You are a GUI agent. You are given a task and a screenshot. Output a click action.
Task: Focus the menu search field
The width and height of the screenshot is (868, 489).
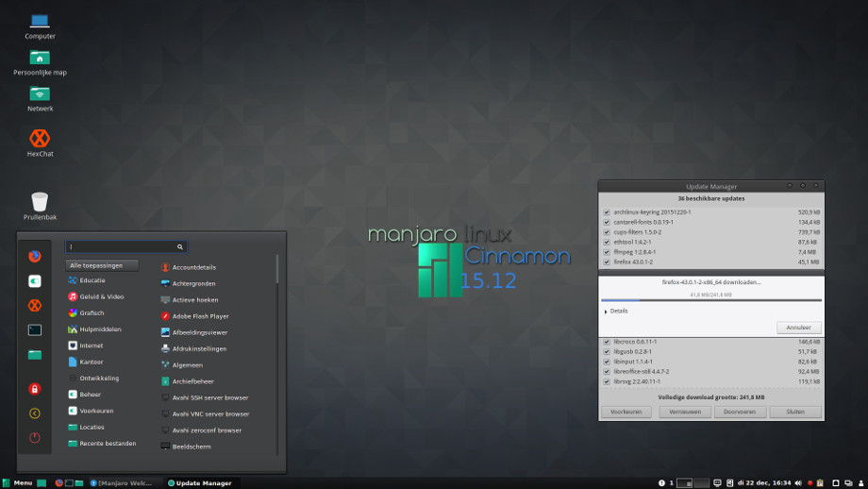pos(125,247)
